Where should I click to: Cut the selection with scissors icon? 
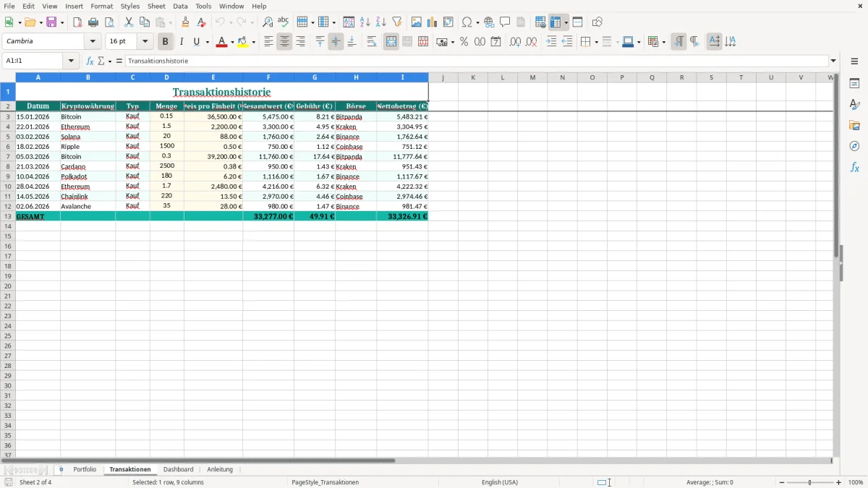tap(129, 22)
